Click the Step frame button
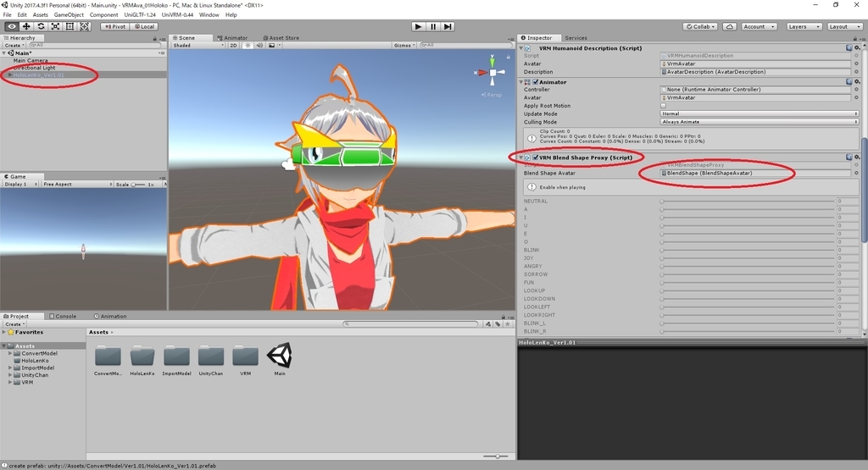Viewport: 868px width, 470px height. [448, 26]
